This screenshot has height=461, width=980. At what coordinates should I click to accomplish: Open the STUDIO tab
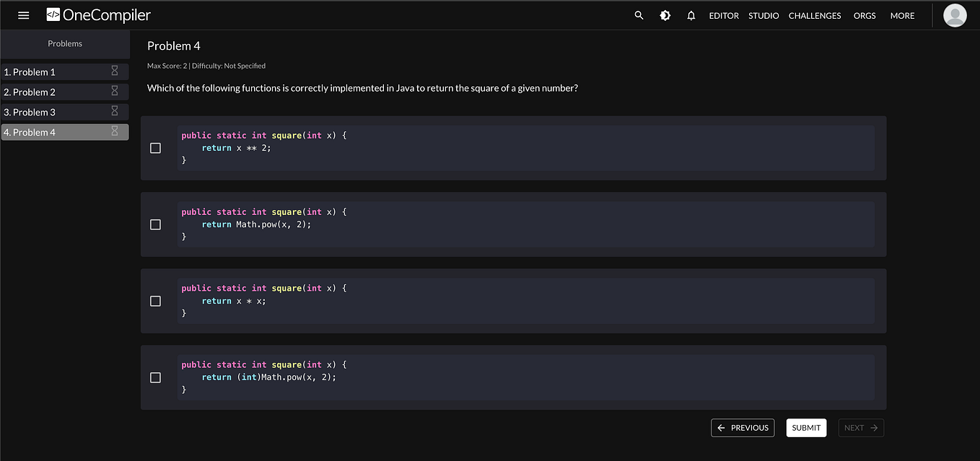[763, 15]
